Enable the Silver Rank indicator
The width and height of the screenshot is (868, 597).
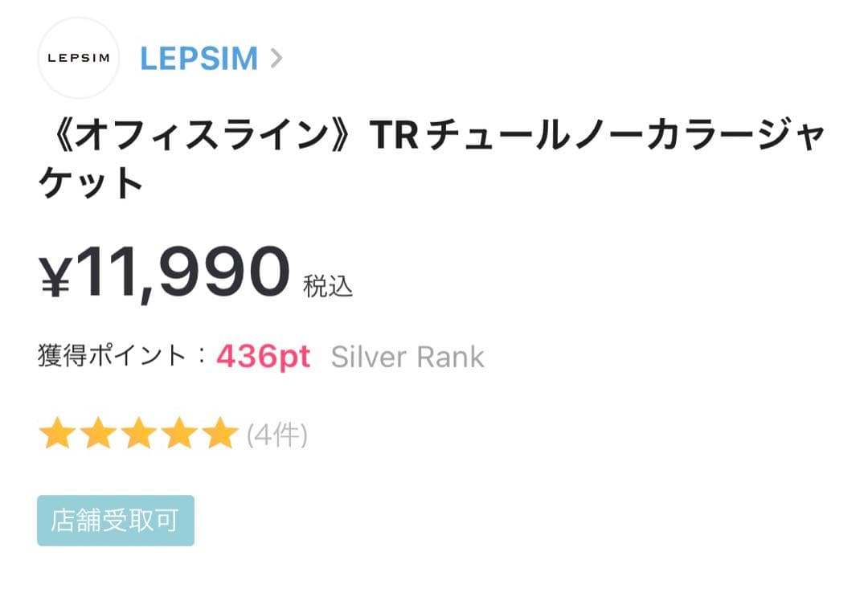(407, 356)
